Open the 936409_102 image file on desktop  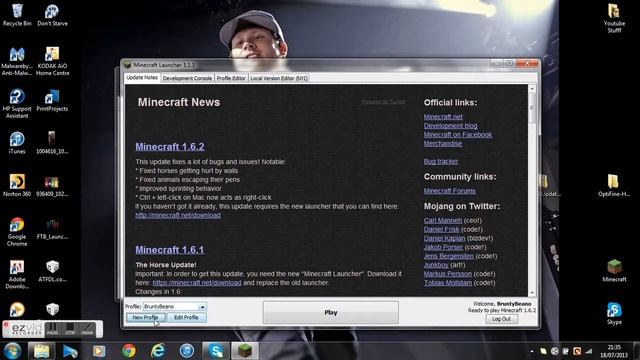[52, 186]
